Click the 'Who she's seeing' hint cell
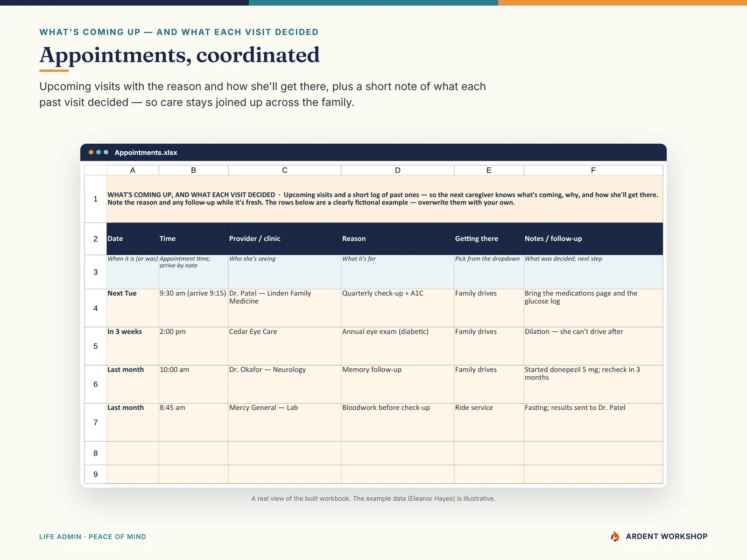The width and height of the screenshot is (747, 560). point(285,272)
